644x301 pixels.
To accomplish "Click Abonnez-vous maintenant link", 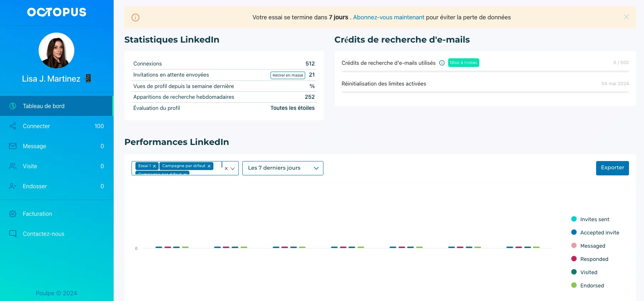I will pyautogui.click(x=388, y=17).
